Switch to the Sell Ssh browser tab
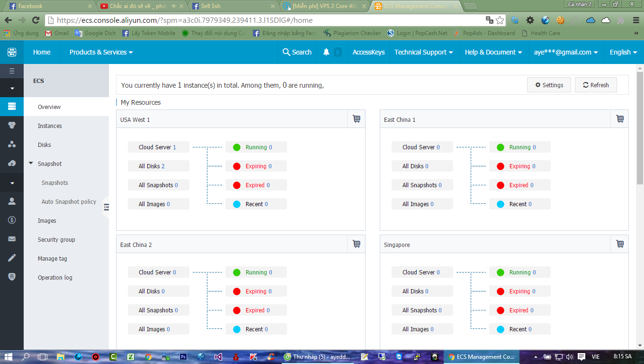 click(233, 6)
